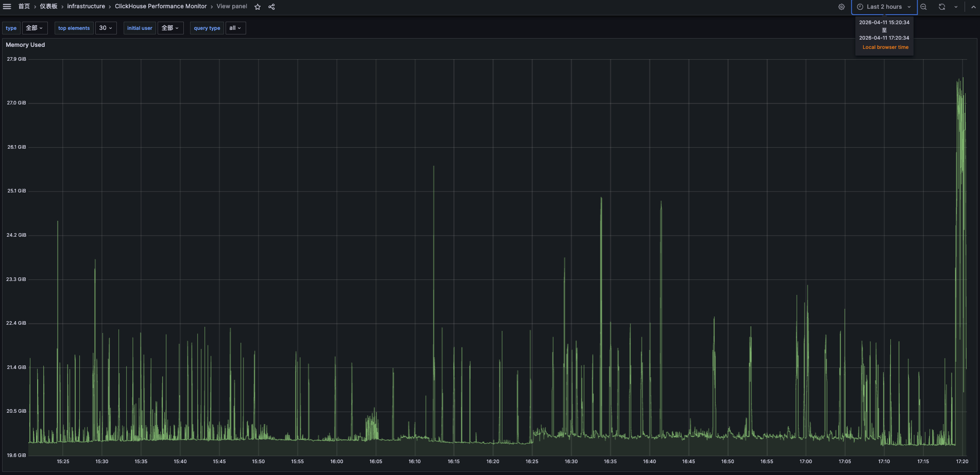
Task: Open the hamburger navigation menu
Action: [7, 7]
